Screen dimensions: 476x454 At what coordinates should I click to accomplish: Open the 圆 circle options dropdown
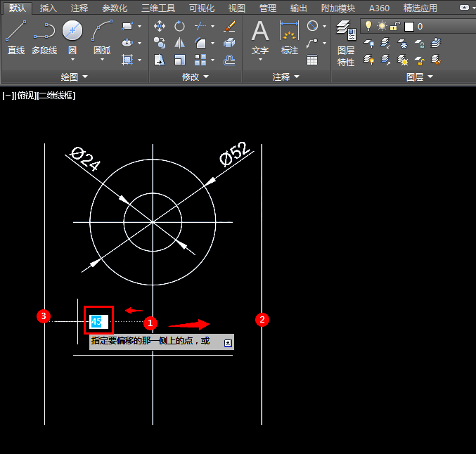pos(72,60)
